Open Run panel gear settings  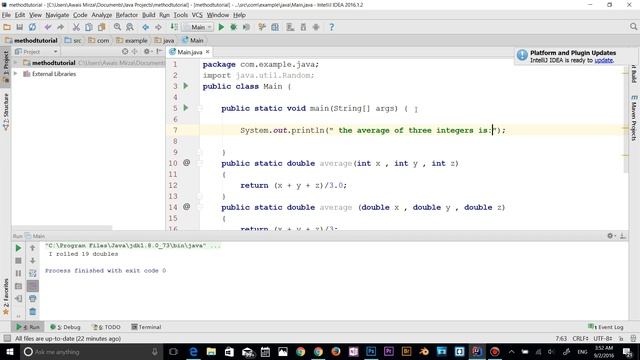pos(611,236)
